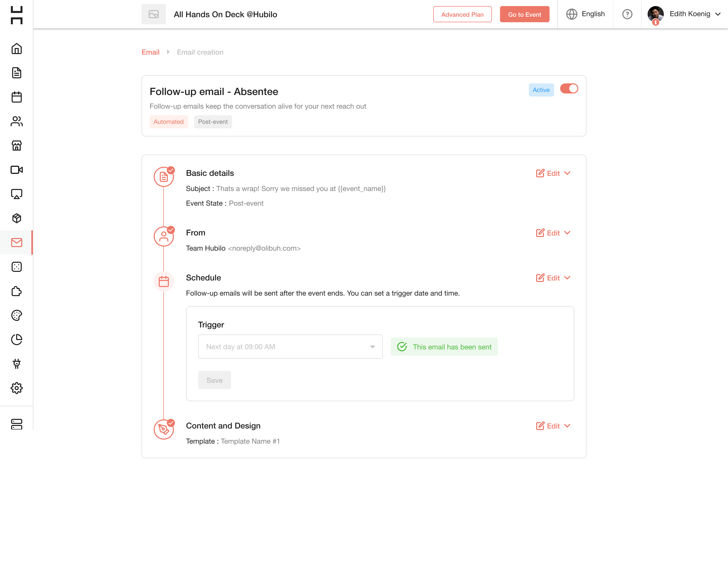
Task: Open the video camera icon in the sidebar
Action: click(16, 170)
